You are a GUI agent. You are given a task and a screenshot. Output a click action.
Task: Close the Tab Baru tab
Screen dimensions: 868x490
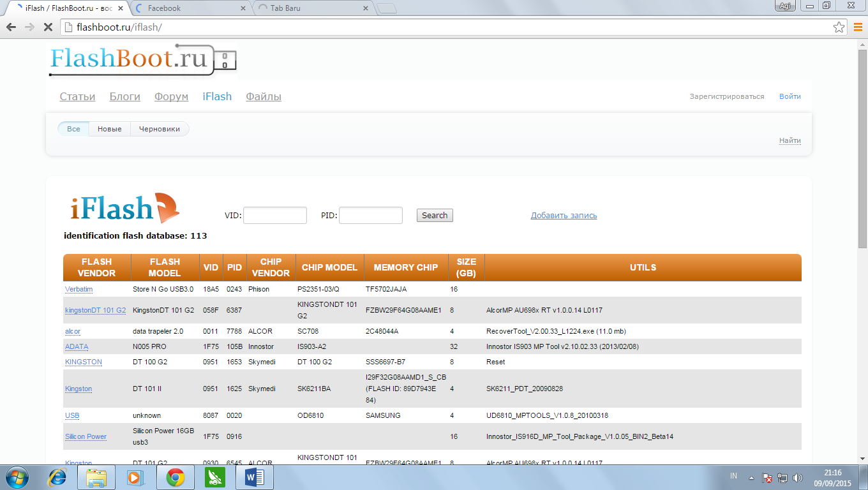point(365,8)
